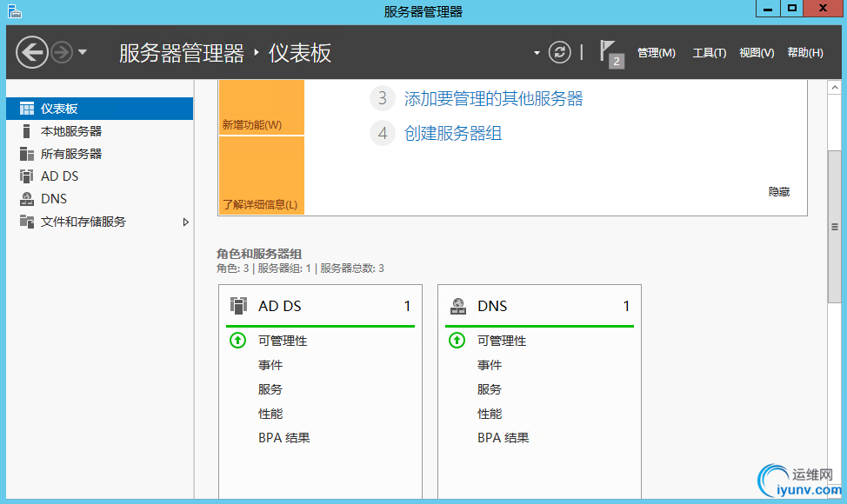This screenshot has width=847, height=504.
Task: Expand 文件和存储服务 submenu arrow
Action: pyautogui.click(x=185, y=222)
